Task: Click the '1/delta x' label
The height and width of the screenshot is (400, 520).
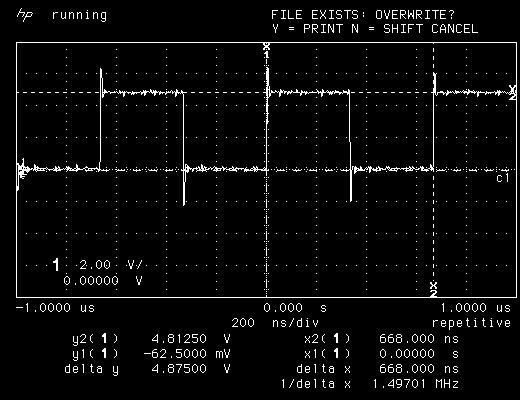Action: coord(316,384)
